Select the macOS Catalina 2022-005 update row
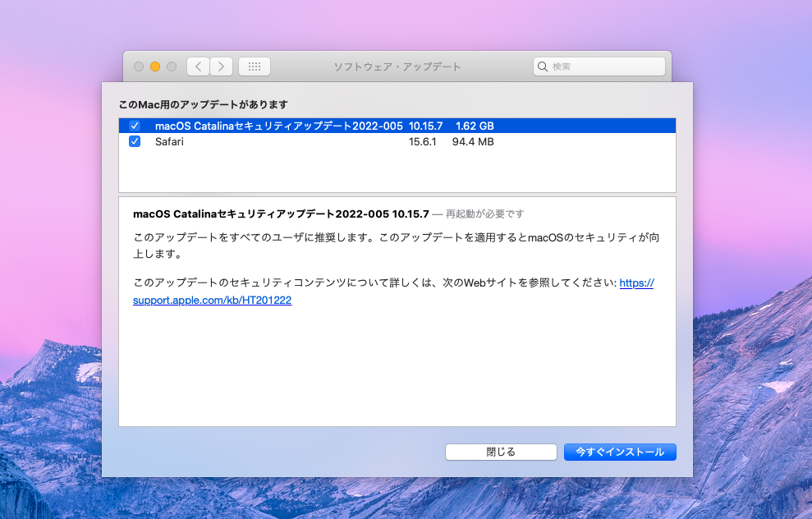The height and width of the screenshot is (519, 812). (x=397, y=126)
